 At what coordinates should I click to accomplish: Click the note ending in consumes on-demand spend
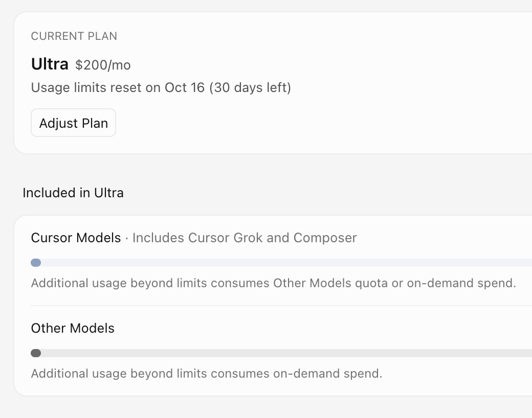point(207,374)
